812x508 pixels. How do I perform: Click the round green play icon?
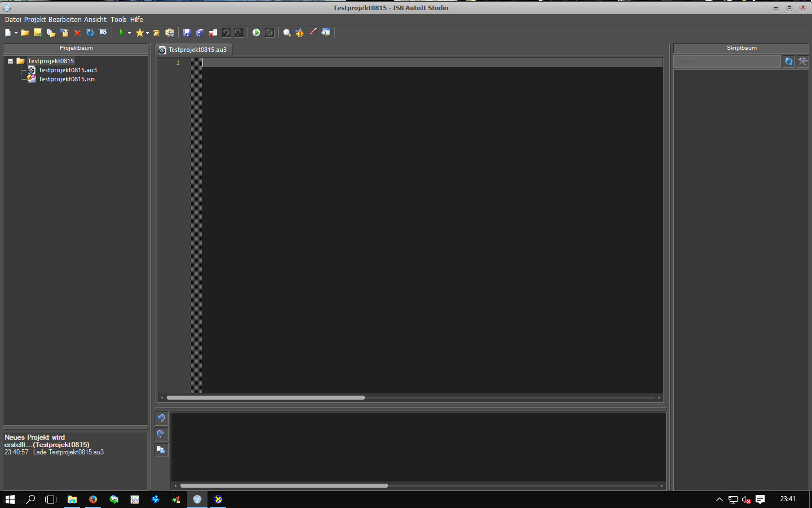(x=256, y=33)
